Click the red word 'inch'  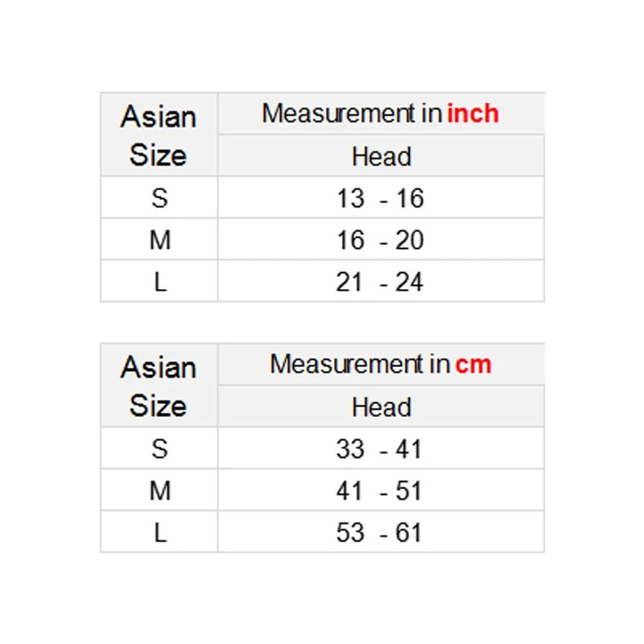tap(473, 114)
